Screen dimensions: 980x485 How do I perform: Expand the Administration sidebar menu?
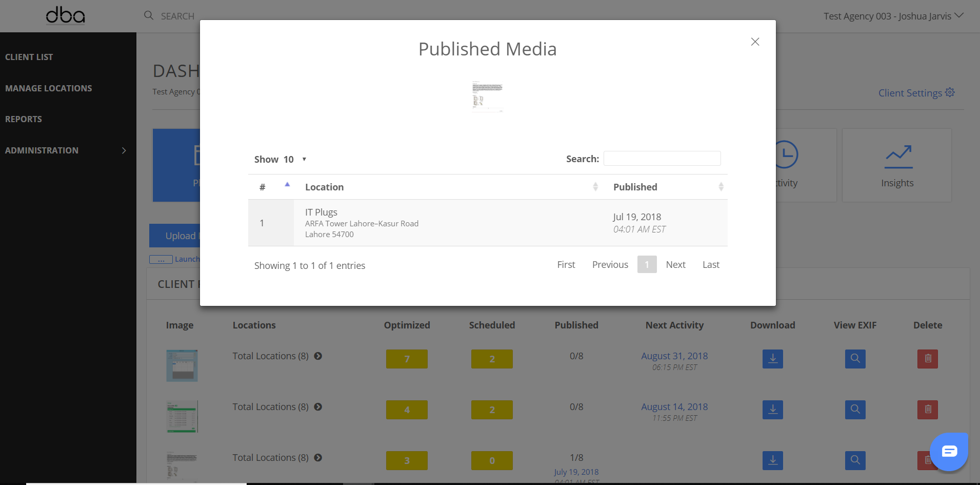(124, 150)
